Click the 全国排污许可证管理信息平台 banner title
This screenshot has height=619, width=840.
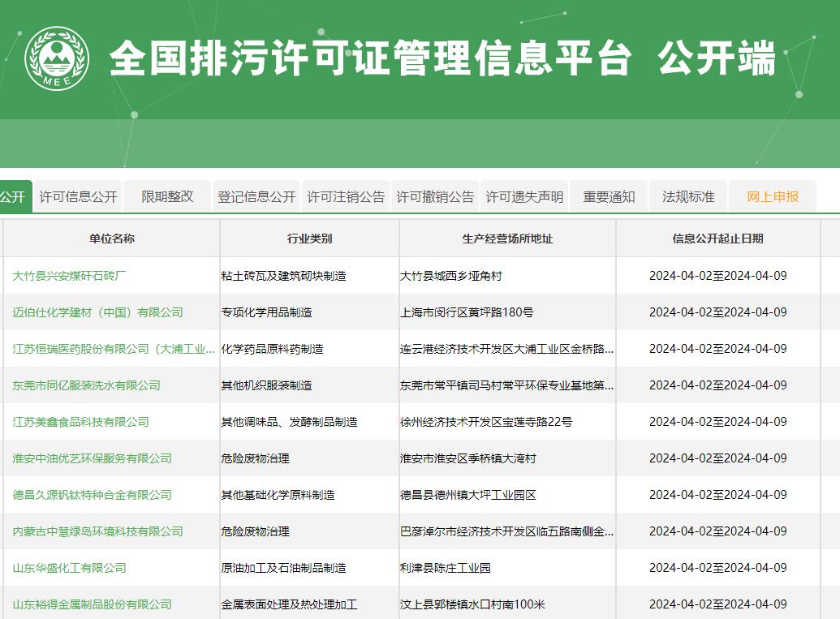coord(371,58)
